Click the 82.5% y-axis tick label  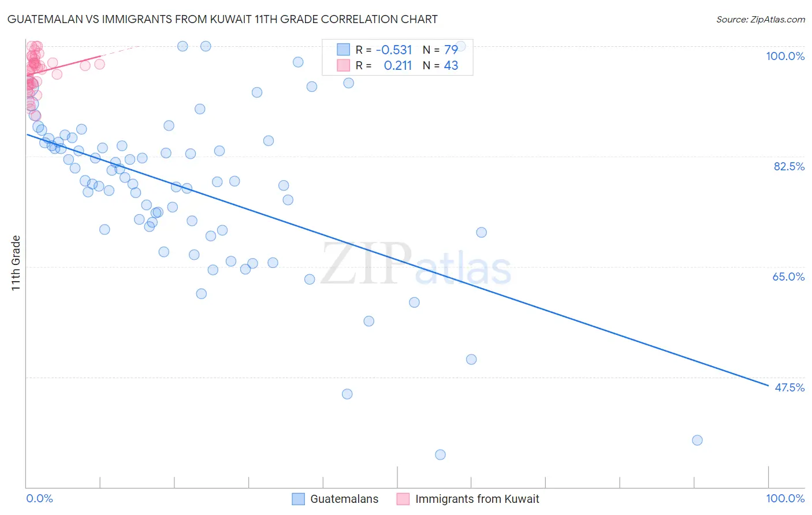pos(789,166)
